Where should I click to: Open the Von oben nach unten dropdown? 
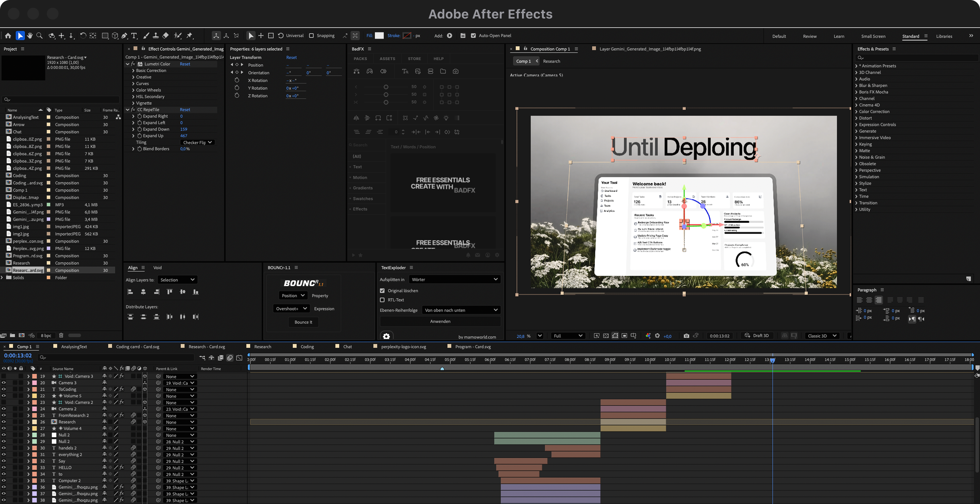click(461, 310)
